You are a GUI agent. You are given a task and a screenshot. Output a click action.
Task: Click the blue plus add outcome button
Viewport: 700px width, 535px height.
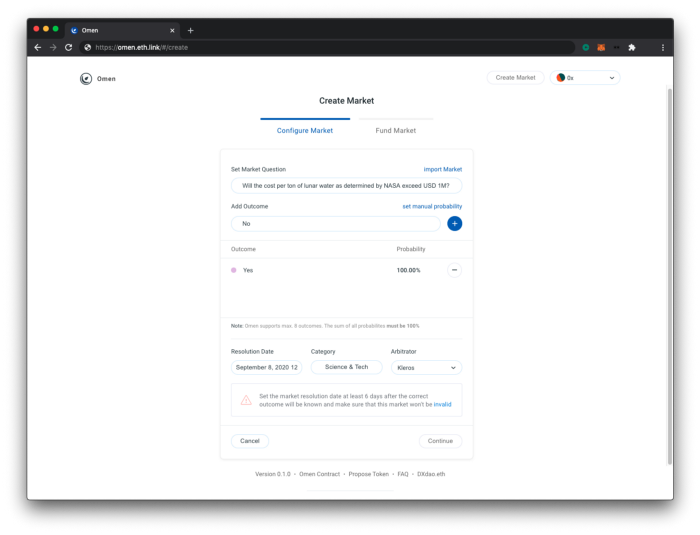point(454,224)
